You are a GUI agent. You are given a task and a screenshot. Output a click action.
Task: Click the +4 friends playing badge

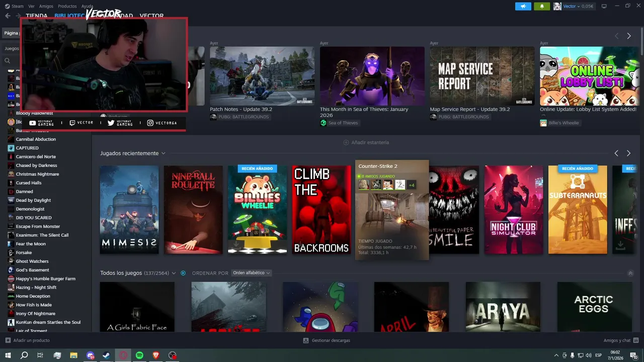(x=412, y=185)
